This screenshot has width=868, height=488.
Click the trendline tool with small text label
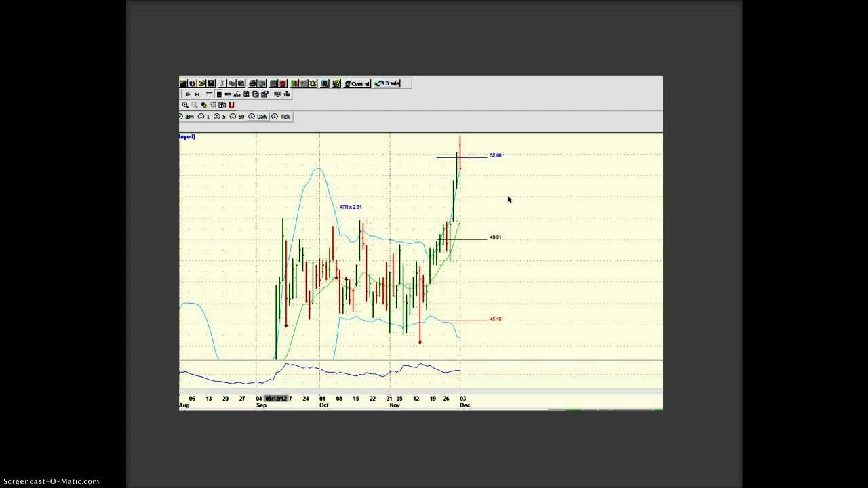coord(237,94)
